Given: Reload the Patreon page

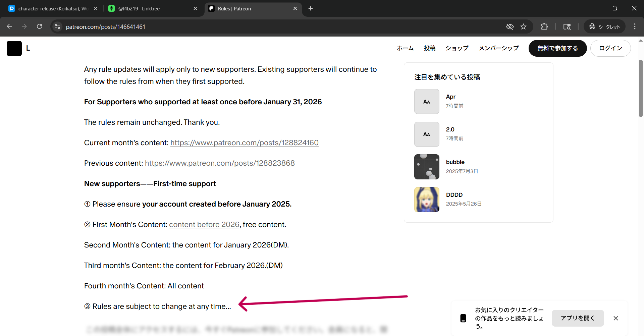Looking at the screenshot, I should [39, 26].
